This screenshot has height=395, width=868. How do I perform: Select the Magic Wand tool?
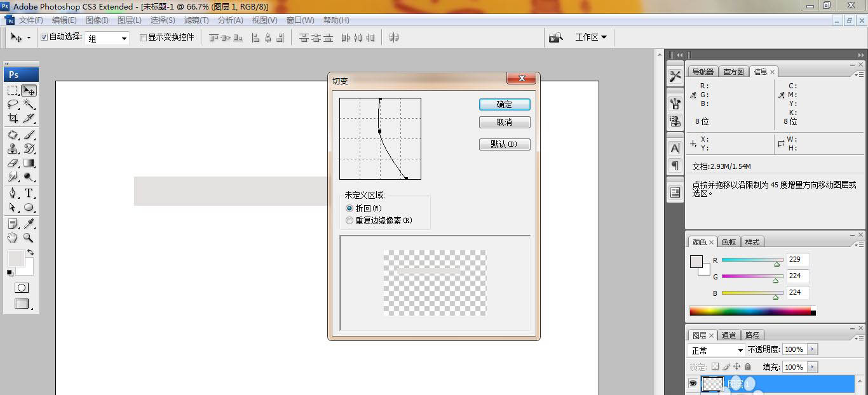coord(29,104)
